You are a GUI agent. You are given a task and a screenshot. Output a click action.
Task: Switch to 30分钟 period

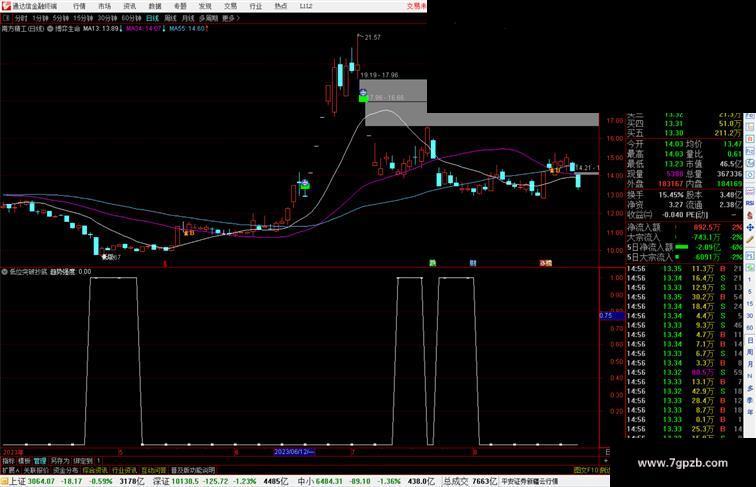(107, 18)
